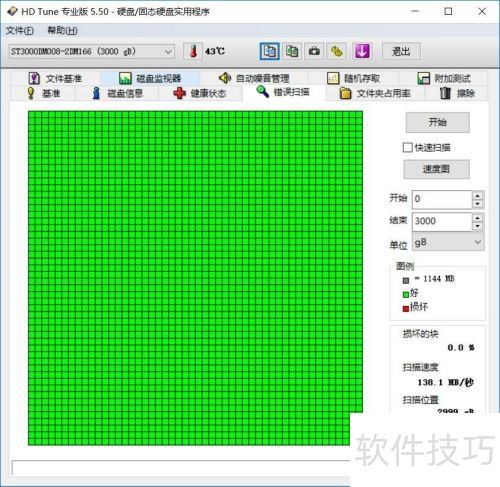This screenshot has width=500, height=487.
Task: Click the copy screenshot toolbar icon
Action: tap(292, 51)
